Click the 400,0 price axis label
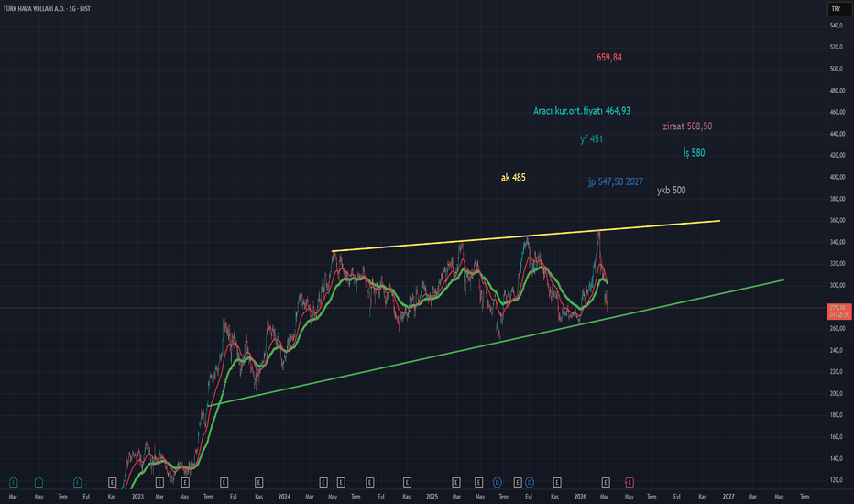854x504 pixels. 838,177
